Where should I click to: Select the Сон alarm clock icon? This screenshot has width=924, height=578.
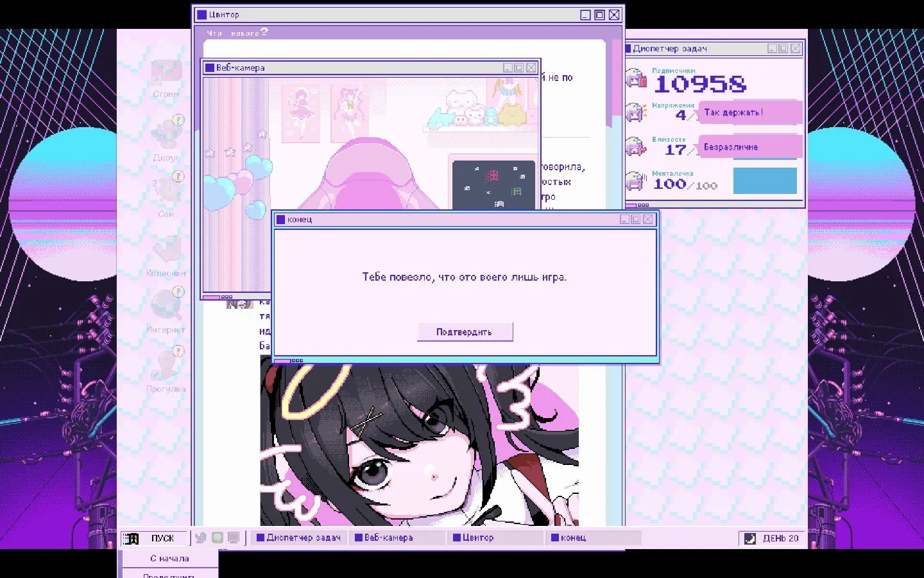pos(166,191)
